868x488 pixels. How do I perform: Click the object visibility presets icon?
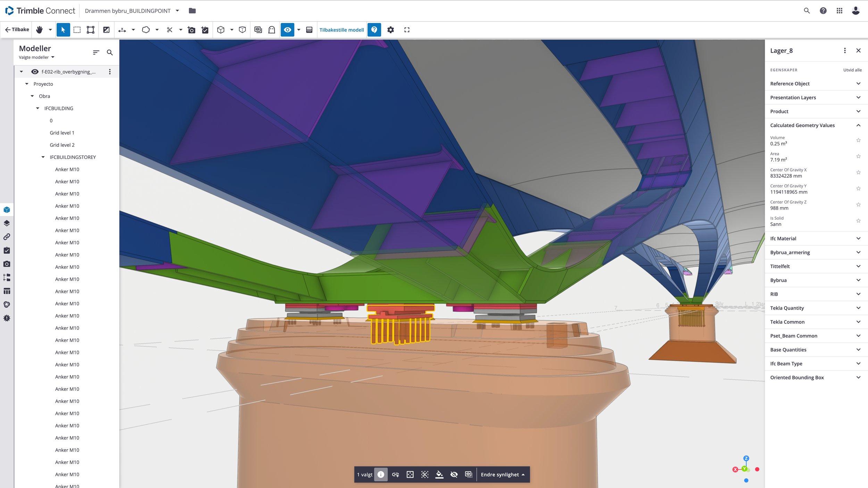click(x=258, y=30)
